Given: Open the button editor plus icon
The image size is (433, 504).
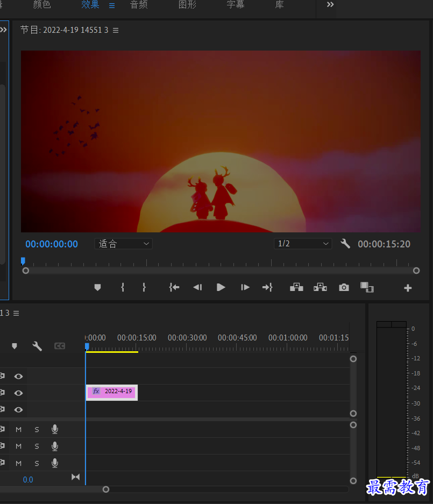Looking at the screenshot, I should click(408, 288).
